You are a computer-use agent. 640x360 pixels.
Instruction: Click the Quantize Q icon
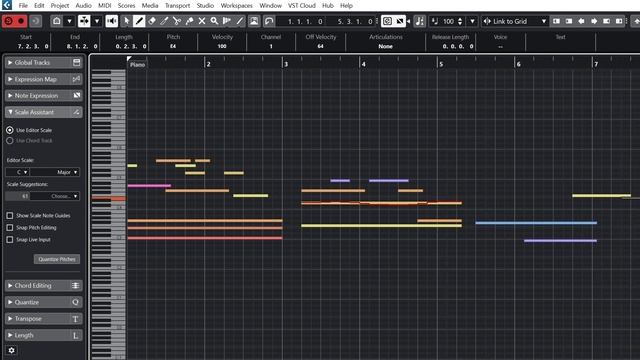click(76, 302)
